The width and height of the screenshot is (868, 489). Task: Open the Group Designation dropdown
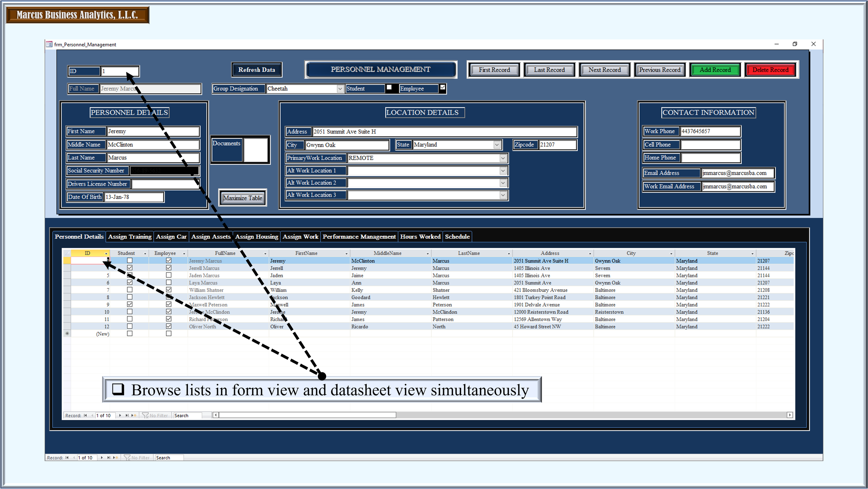coord(340,89)
